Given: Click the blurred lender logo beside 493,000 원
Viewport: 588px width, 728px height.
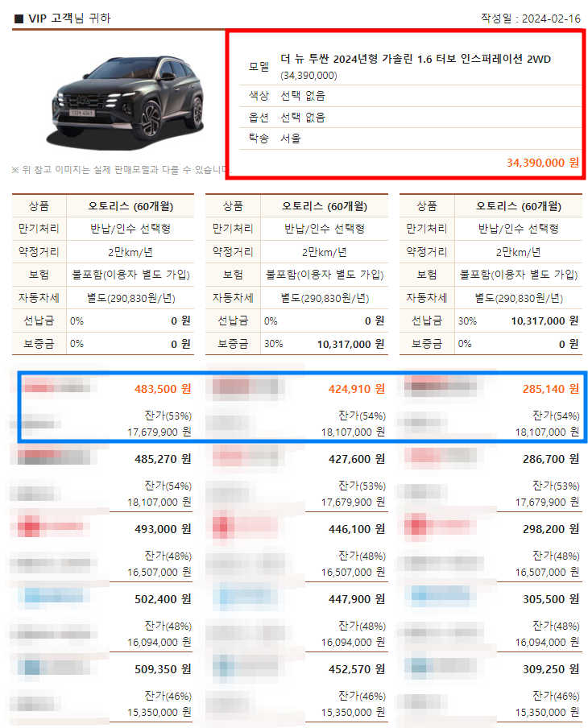Looking at the screenshot, I should coord(50,526).
